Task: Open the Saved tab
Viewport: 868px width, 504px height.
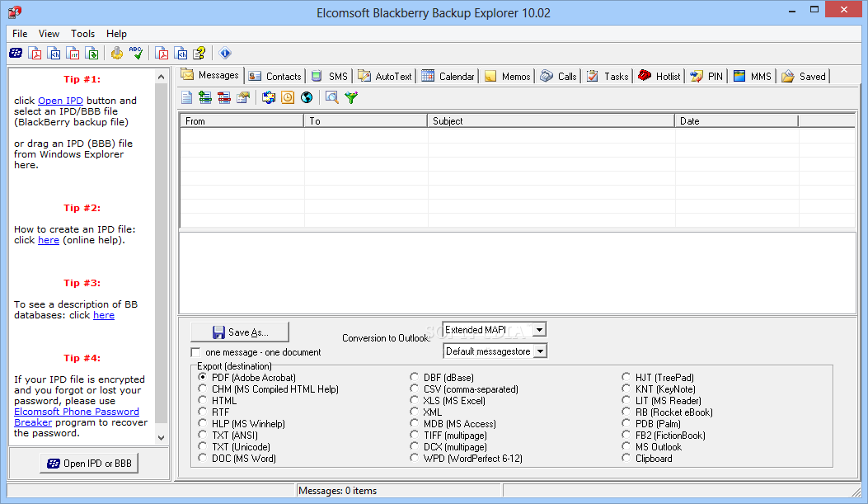Action: [804, 77]
